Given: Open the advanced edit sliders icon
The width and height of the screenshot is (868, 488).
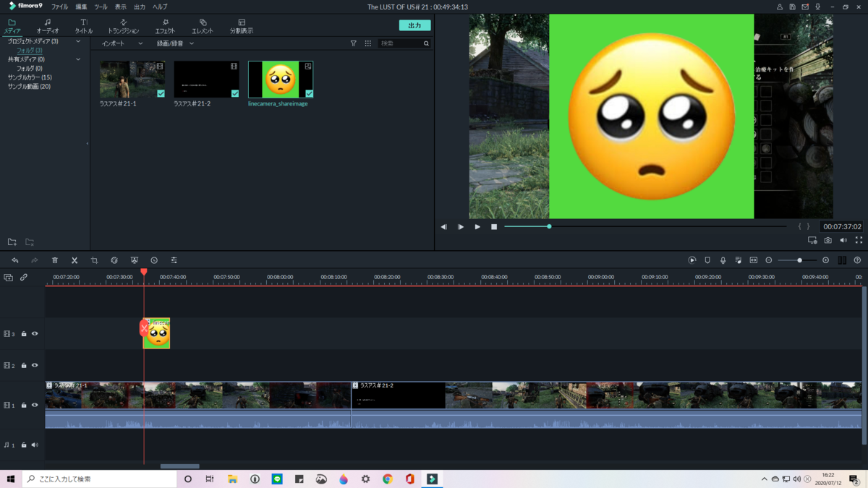Looking at the screenshot, I should tap(174, 260).
